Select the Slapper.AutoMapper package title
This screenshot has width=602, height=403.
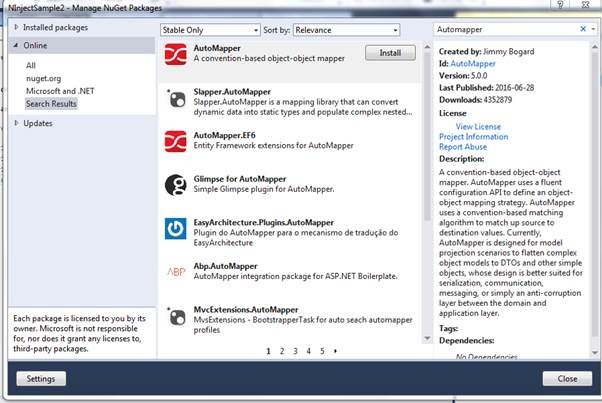coord(232,92)
